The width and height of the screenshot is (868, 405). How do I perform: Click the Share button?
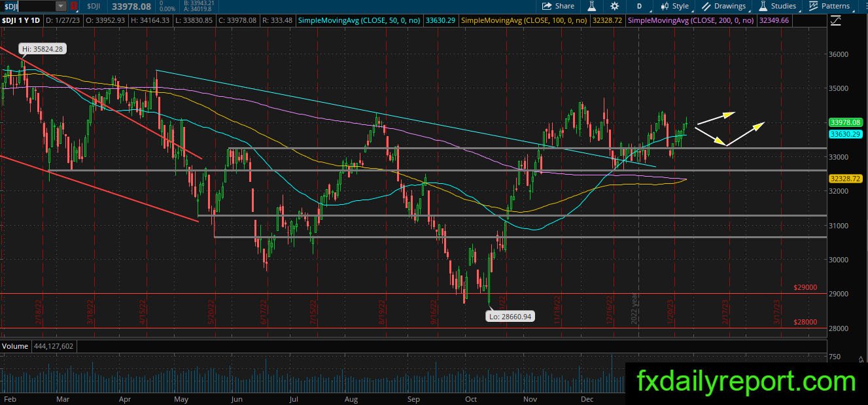tap(559, 6)
